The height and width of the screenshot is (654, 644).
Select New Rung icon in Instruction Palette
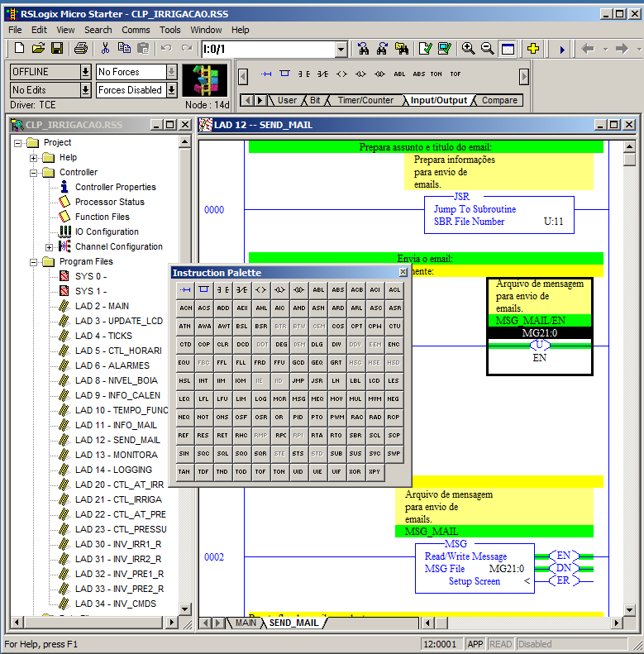coord(185,289)
